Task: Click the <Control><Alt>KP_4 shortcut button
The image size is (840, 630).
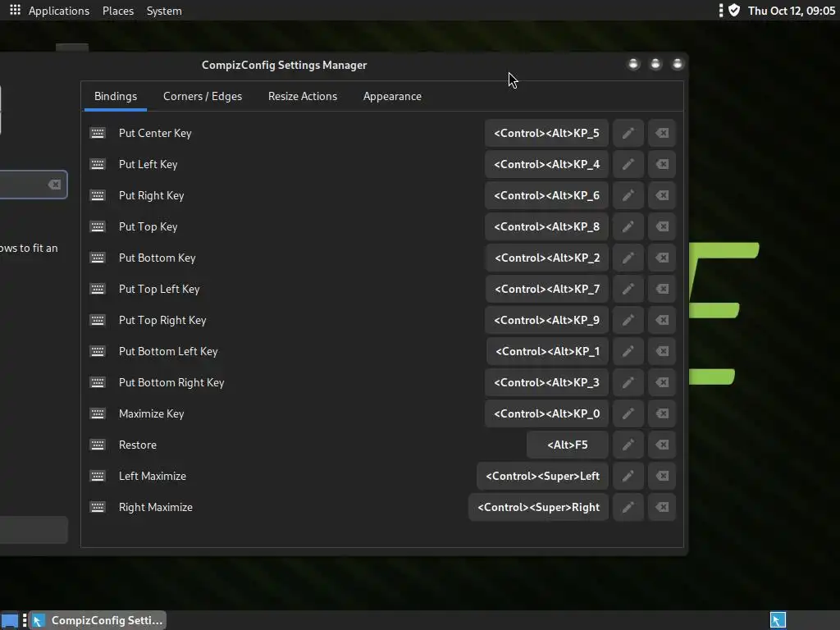Action: pyautogui.click(x=546, y=164)
